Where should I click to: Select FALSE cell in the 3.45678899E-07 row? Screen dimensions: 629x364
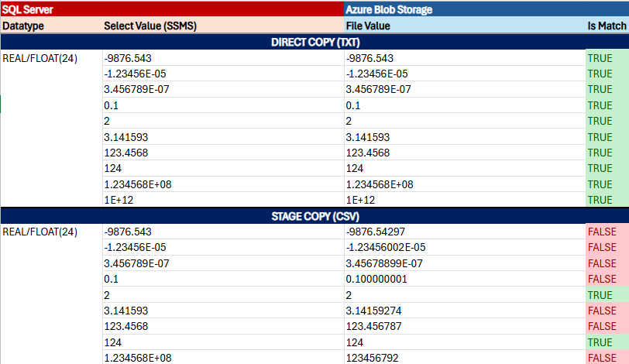click(x=607, y=263)
